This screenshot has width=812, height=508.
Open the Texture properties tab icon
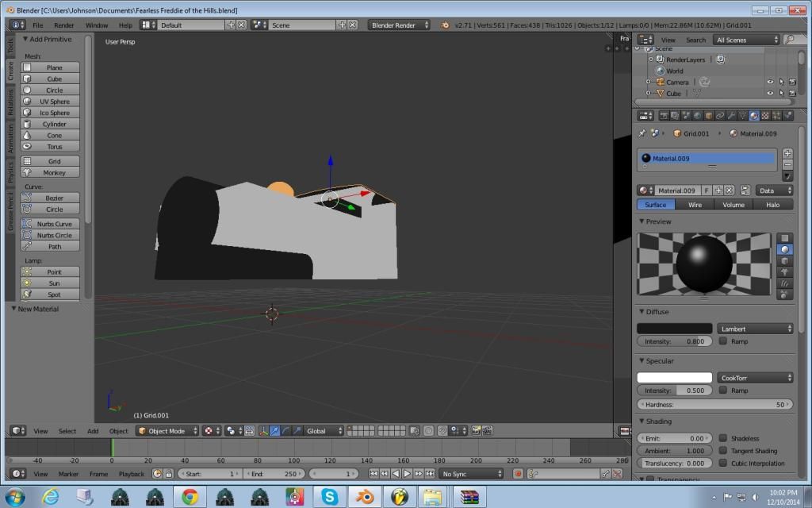pyautogui.click(x=765, y=116)
